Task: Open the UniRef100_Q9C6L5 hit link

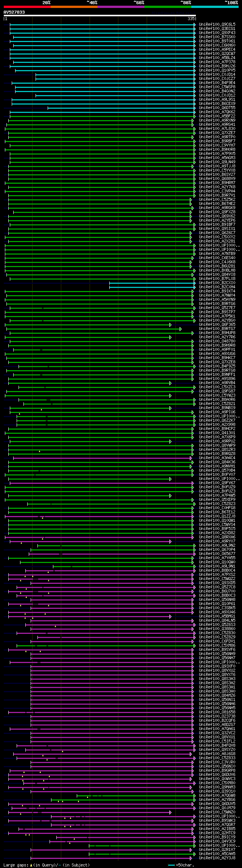Action: pyautogui.click(x=217, y=25)
